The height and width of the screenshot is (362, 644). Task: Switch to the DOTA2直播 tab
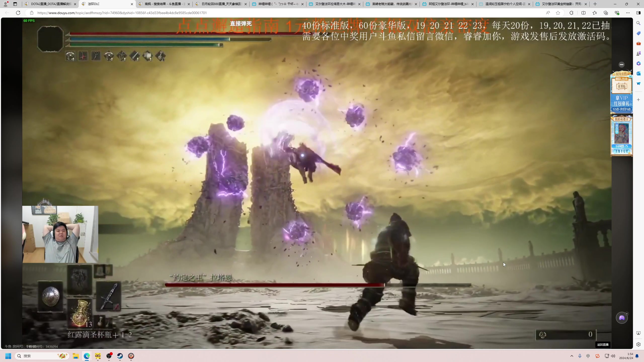pyautogui.click(x=50, y=4)
